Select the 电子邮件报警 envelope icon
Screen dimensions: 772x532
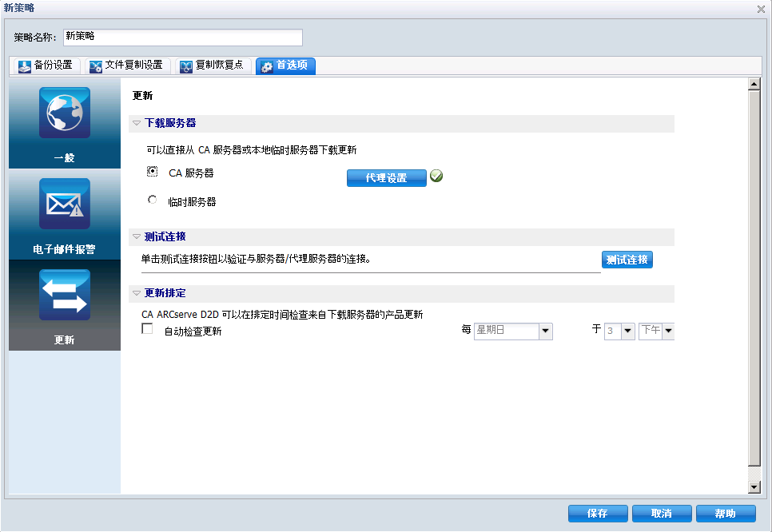click(x=64, y=204)
